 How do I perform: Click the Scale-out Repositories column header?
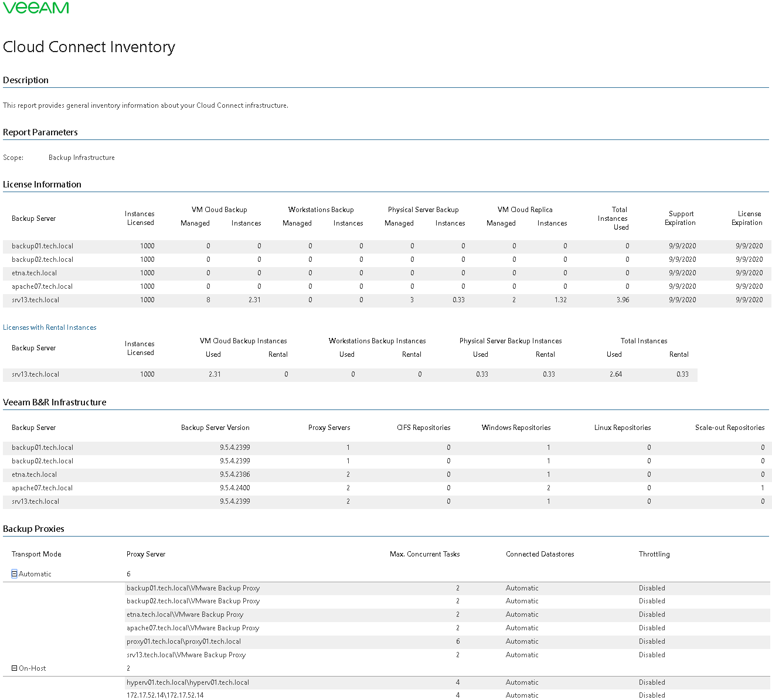(x=730, y=428)
